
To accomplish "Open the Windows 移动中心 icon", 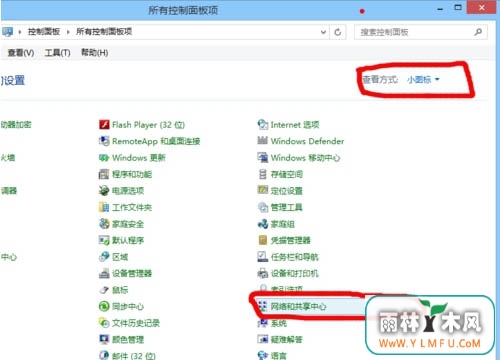I will pyautogui.click(x=263, y=158).
